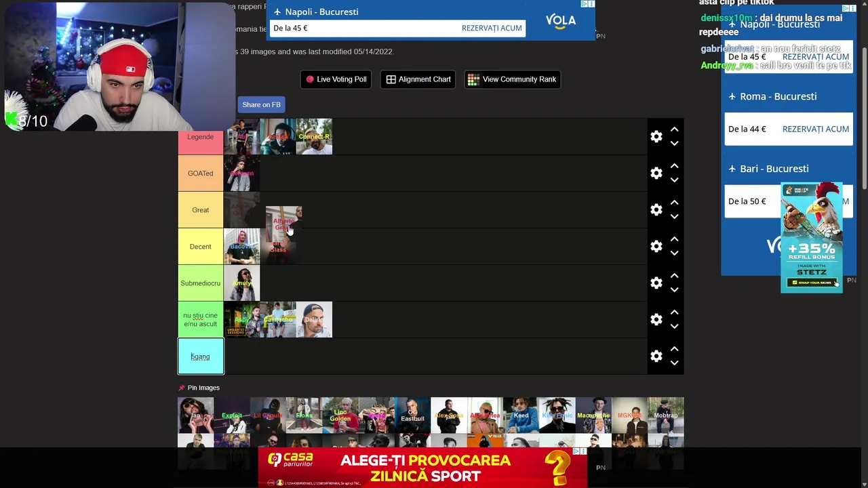Select Calinacho image in bottom tier
868x488 pixels.
tap(278, 320)
